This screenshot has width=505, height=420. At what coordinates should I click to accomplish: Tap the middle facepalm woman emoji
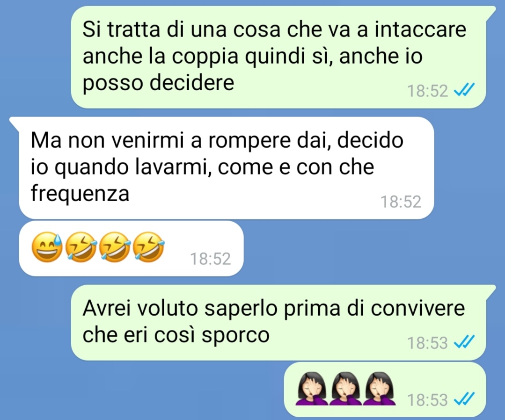pos(345,389)
